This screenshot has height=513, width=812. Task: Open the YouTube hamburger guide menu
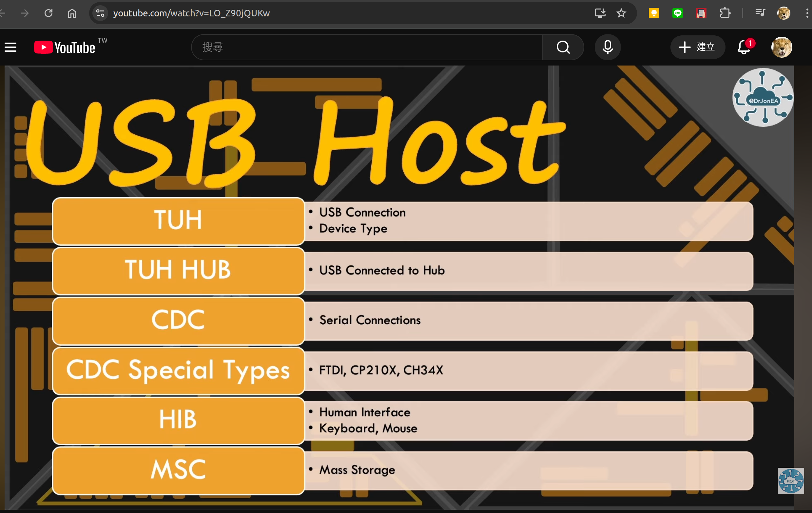10,47
